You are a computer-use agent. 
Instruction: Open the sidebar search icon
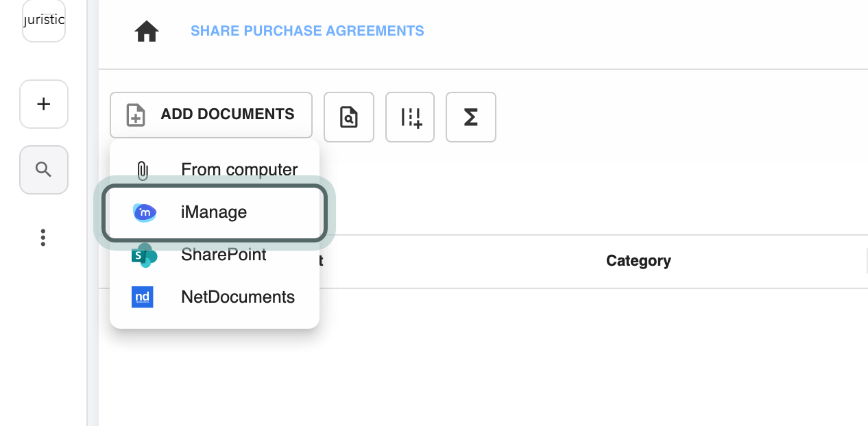(x=44, y=170)
